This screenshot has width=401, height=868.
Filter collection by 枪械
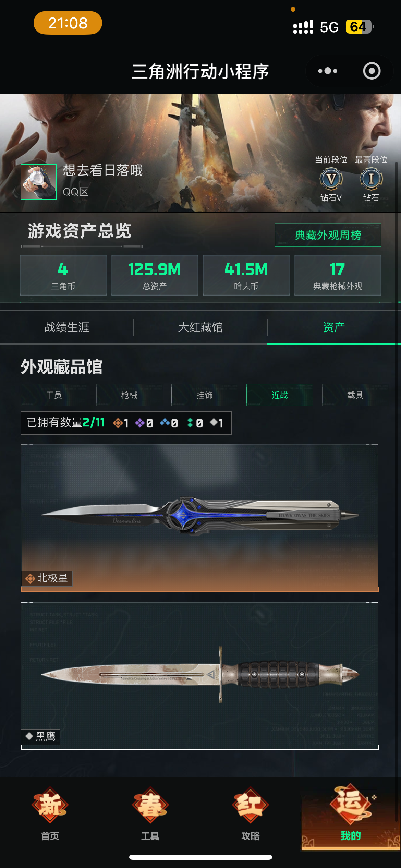tap(129, 395)
